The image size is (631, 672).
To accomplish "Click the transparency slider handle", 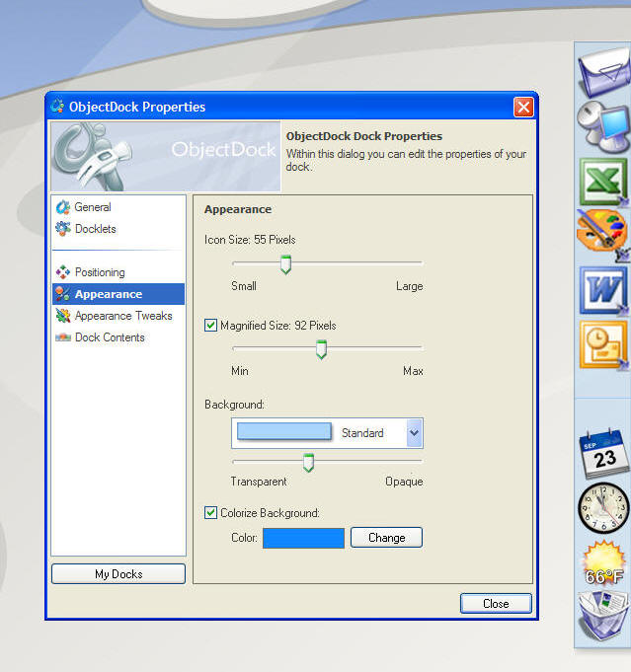I will tap(308, 463).
